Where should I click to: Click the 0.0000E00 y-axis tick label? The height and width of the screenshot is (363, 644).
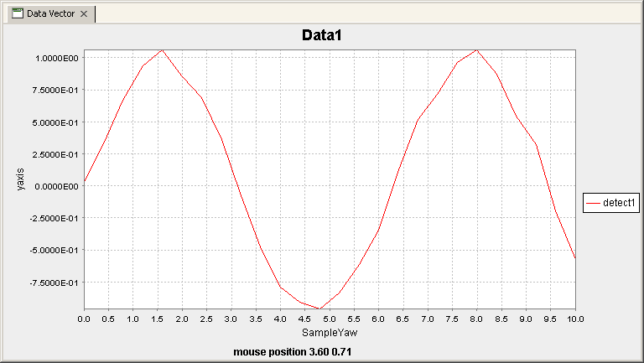tap(57, 186)
